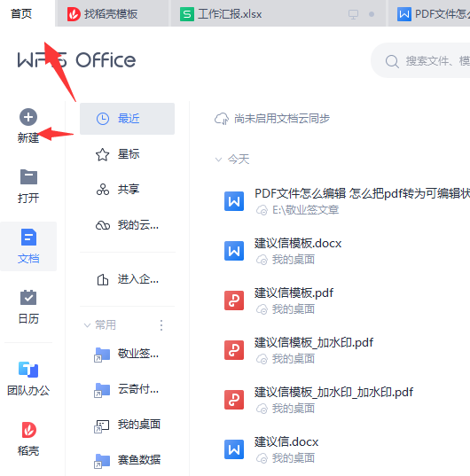Click the PDF icon of 建议信模板_加水印.pdf
470x476 pixels.
click(234, 350)
